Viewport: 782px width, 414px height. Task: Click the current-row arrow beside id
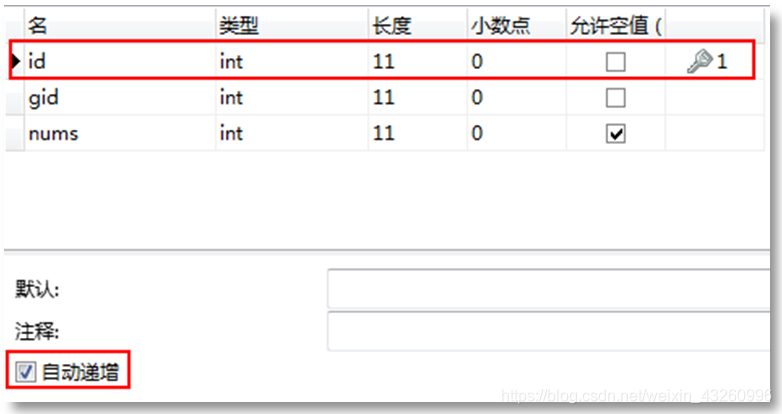click(x=16, y=61)
